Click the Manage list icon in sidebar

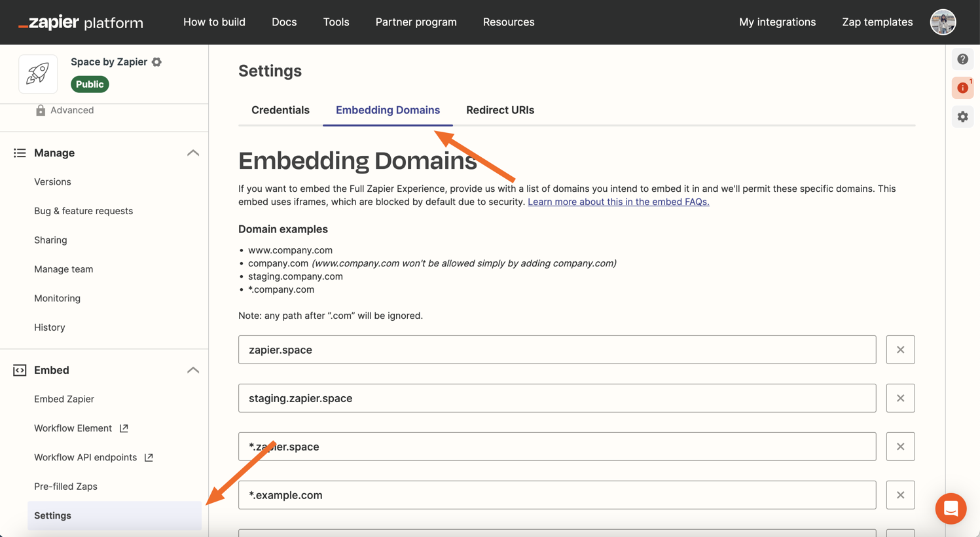pos(20,153)
